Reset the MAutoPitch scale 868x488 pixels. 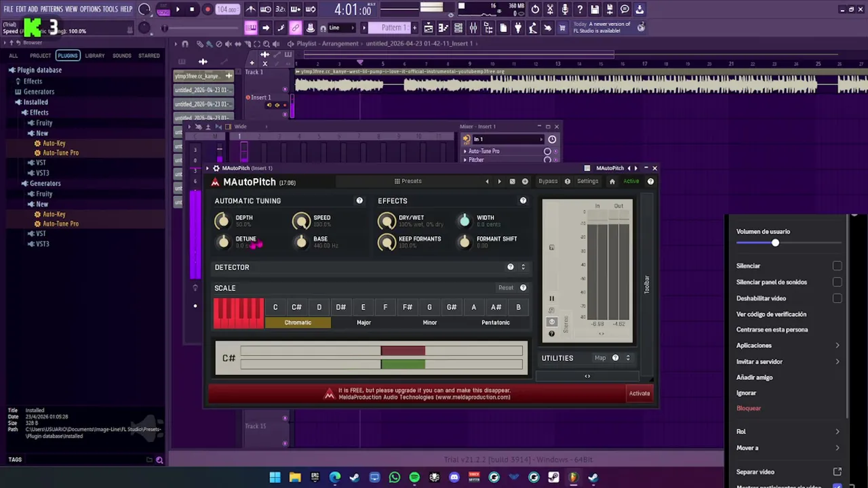[x=506, y=288]
